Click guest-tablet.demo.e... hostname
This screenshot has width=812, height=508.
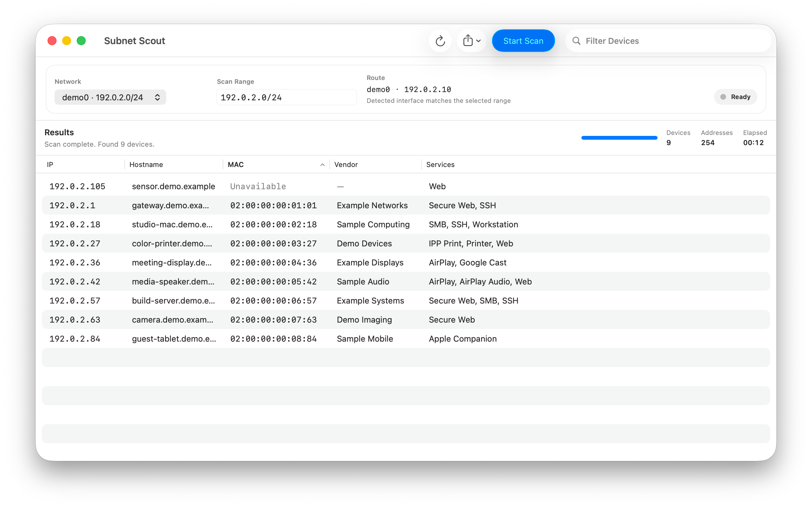174,339
